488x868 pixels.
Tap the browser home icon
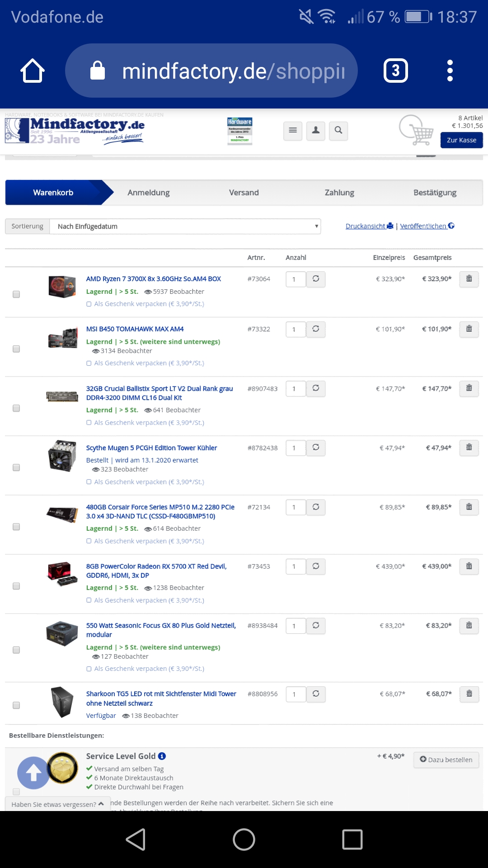click(x=33, y=71)
